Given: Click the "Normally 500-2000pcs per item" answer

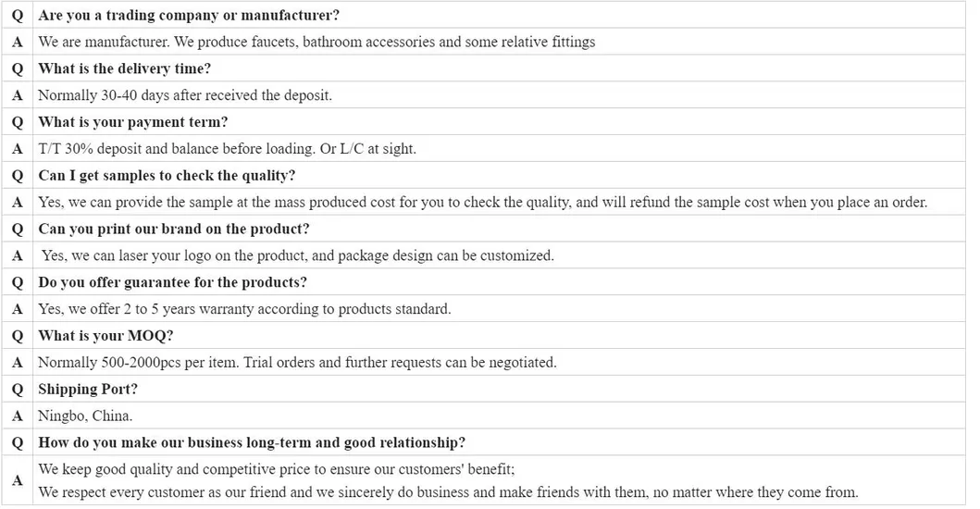Looking at the screenshot, I should [x=297, y=362].
